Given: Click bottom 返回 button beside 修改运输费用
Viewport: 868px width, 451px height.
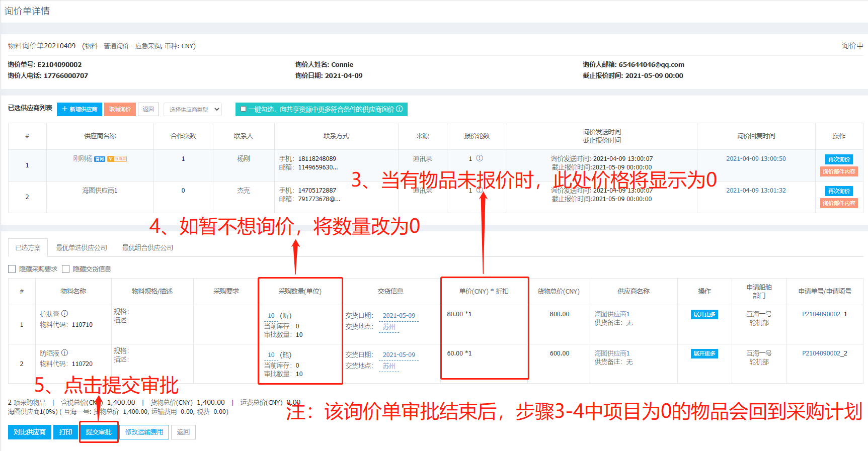Looking at the screenshot, I should pos(183,432).
